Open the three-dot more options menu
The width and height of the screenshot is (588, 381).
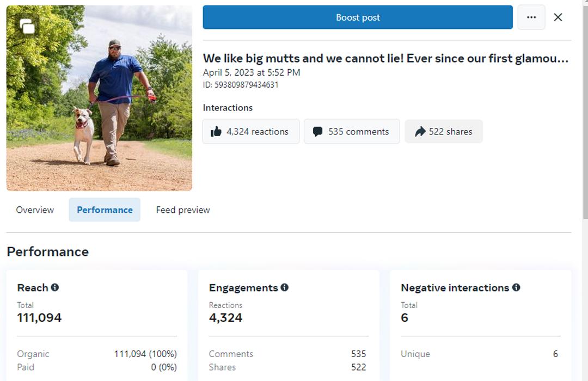(531, 17)
